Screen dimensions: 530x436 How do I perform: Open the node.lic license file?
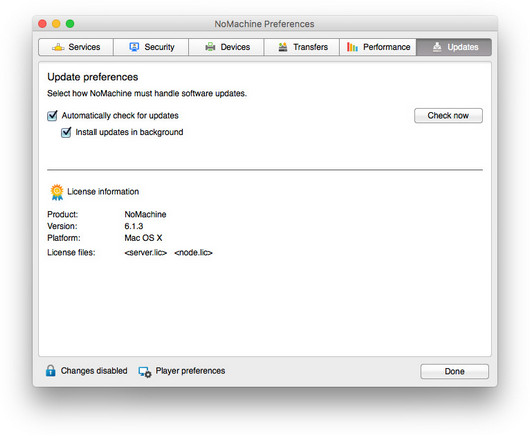point(193,252)
